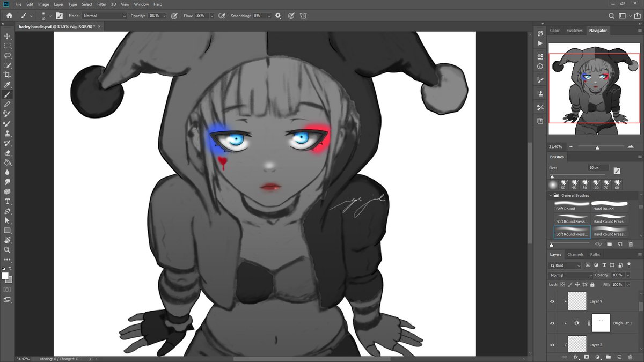Screen dimensions: 644x362
Task: Select the Eyedropper tool
Action: (8, 85)
